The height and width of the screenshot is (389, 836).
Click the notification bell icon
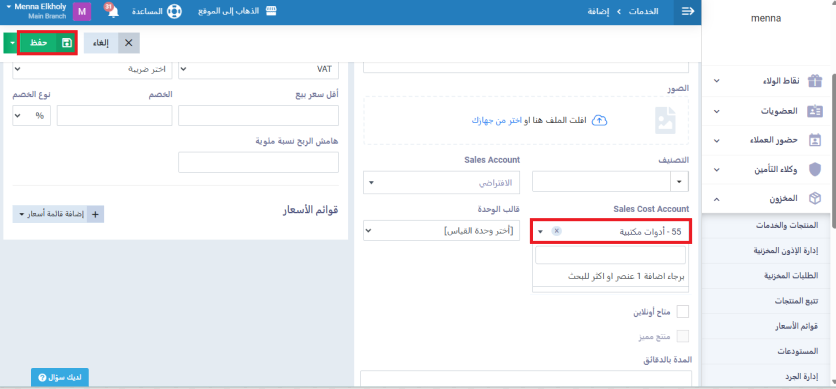(112, 12)
